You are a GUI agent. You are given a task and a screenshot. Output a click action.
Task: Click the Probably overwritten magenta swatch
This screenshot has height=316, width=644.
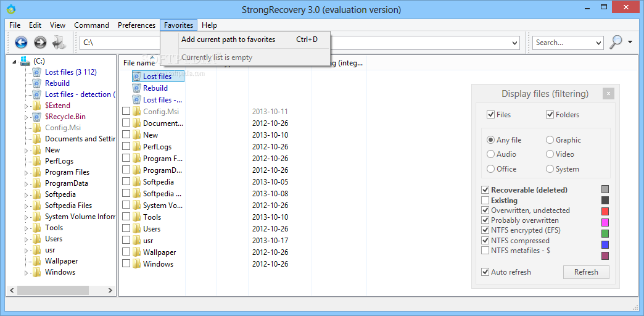tap(605, 223)
